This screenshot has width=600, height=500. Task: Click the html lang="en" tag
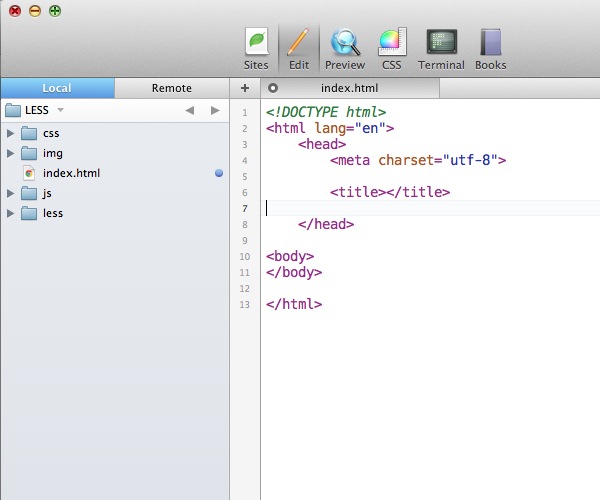click(330, 128)
